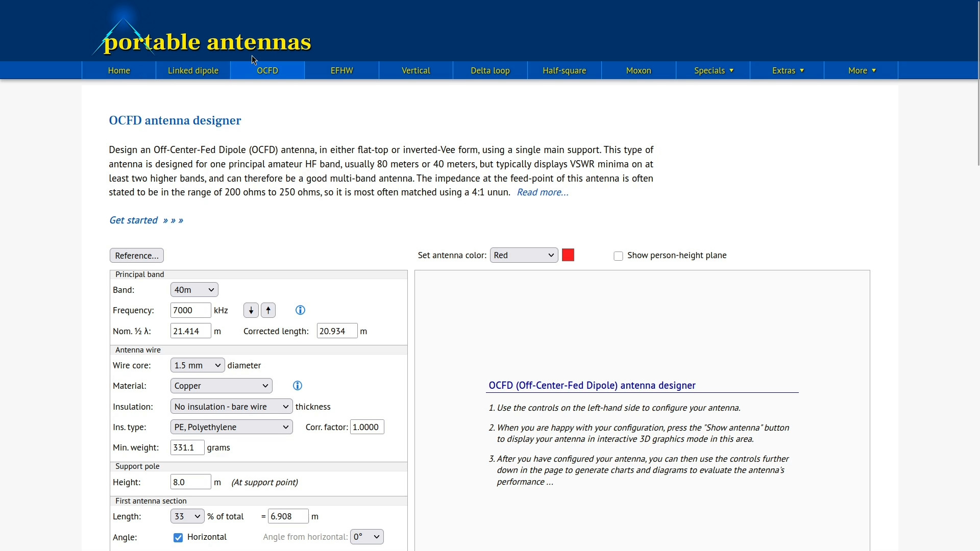The height and width of the screenshot is (551, 980).
Task: Open the Specials menu
Action: pos(713,70)
